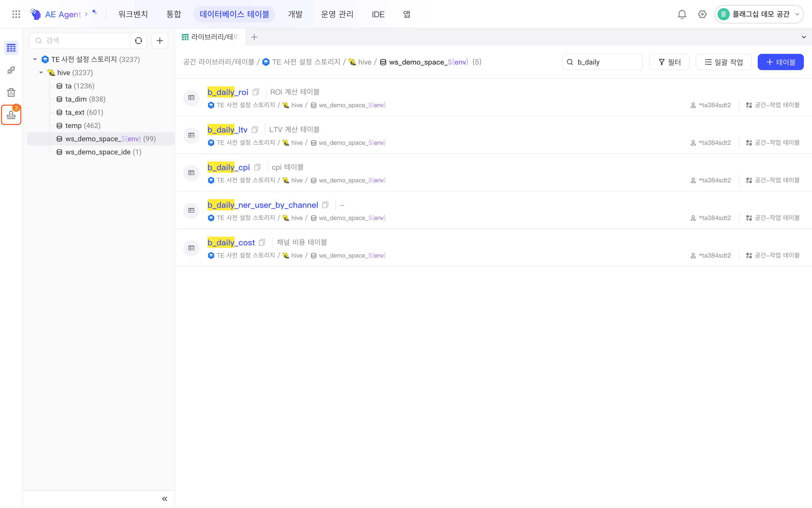812x508 pixels.
Task: Click the 일괄 작업 button
Action: (724, 62)
